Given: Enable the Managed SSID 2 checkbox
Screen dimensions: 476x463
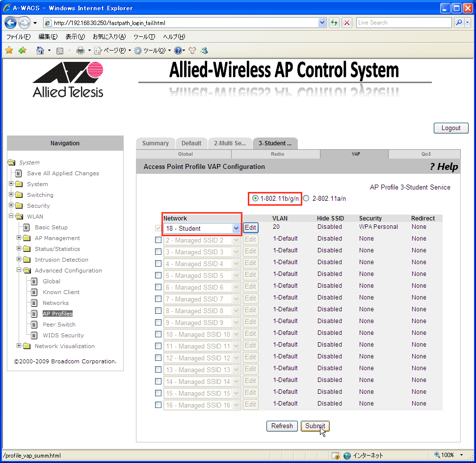Looking at the screenshot, I should pyautogui.click(x=158, y=240).
